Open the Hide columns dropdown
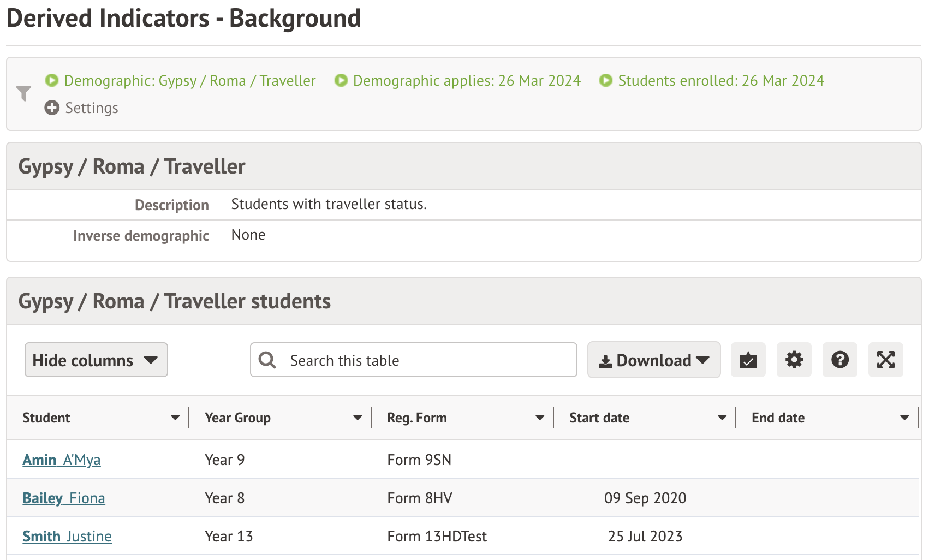The width and height of the screenshot is (929, 560). [x=96, y=360]
